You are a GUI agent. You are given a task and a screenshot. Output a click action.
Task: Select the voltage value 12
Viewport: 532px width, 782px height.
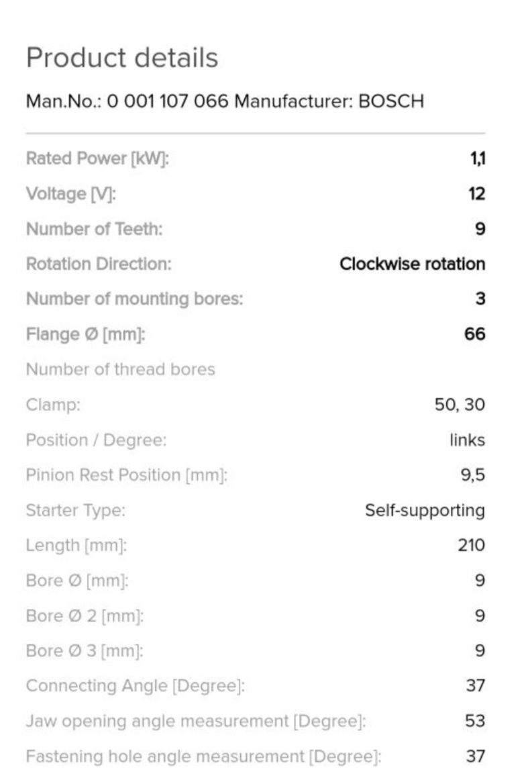tap(477, 193)
